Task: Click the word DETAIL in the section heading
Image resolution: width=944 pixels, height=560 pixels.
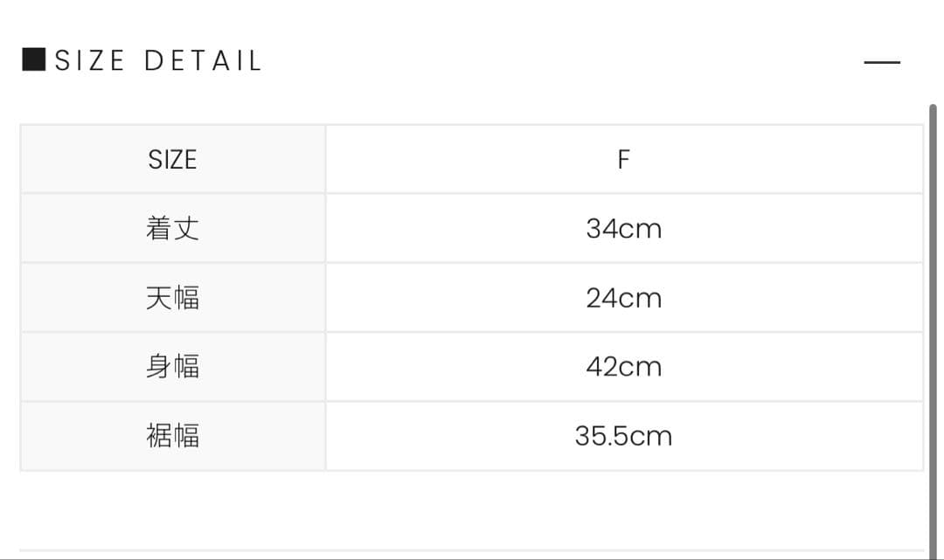Action: click(x=203, y=61)
